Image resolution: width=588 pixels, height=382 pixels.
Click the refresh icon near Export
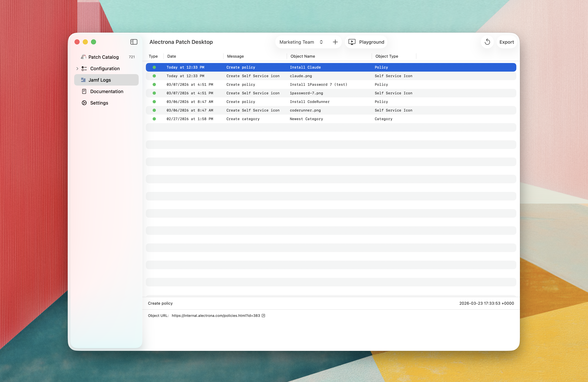coord(487,42)
